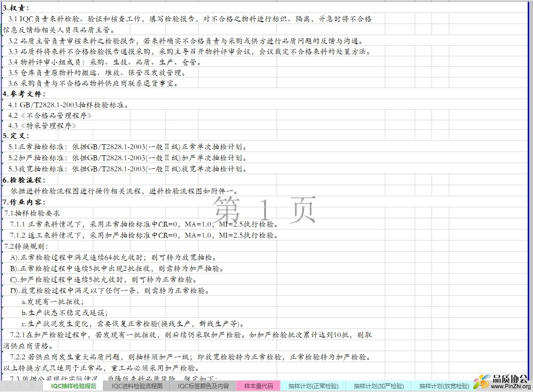
Task: Select the row 3.6 采购负责与不合格品物料供应商联系
Action: coord(93,83)
